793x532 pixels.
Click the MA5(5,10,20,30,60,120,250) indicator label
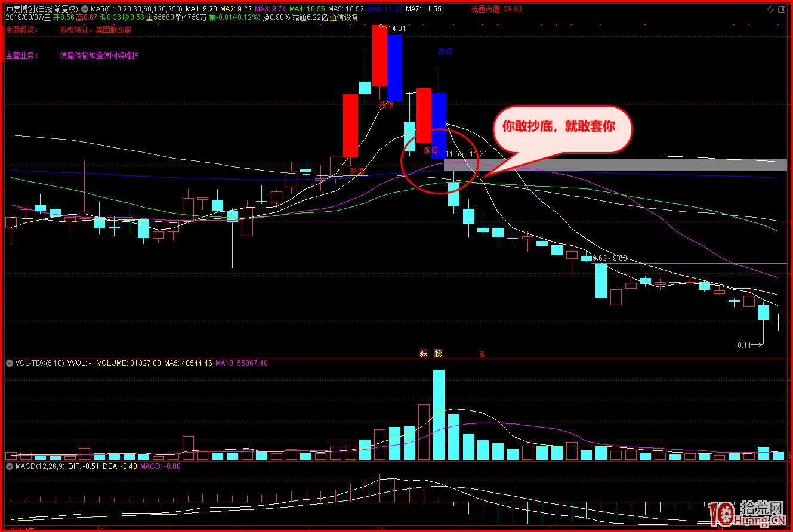136,9
